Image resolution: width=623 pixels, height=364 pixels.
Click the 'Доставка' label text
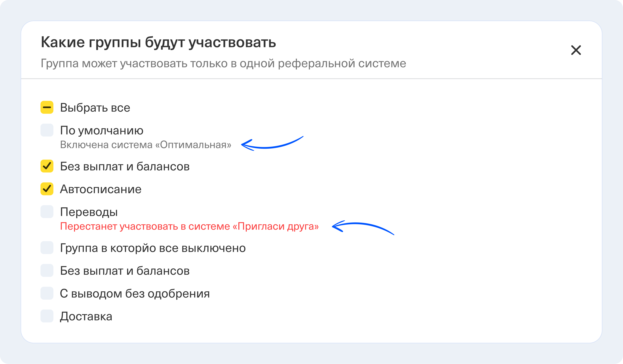click(86, 316)
